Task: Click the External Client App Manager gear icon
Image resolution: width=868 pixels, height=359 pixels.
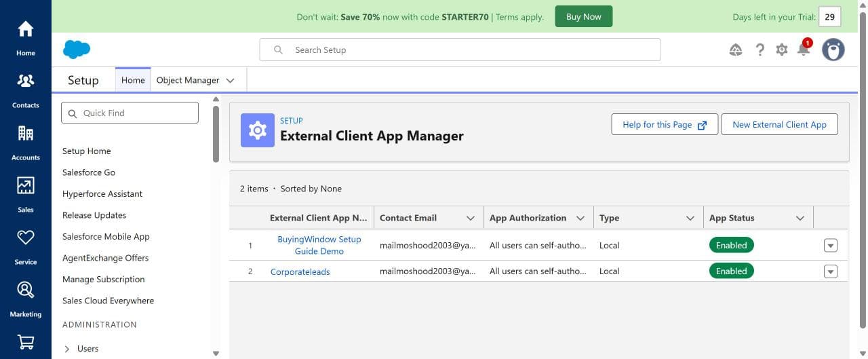Action: [x=258, y=130]
